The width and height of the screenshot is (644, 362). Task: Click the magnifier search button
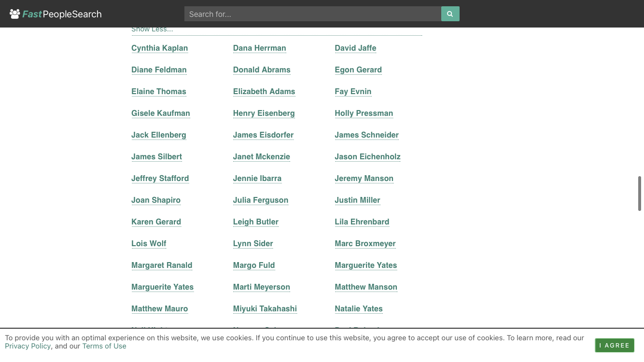(x=450, y=14)
